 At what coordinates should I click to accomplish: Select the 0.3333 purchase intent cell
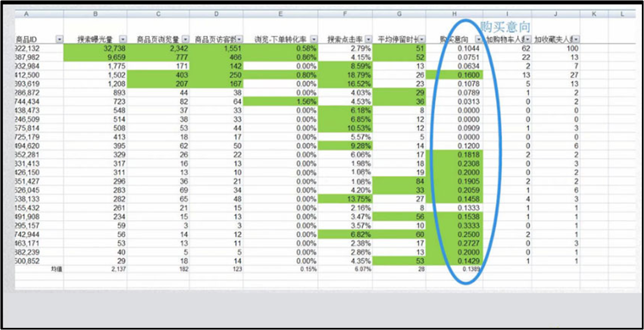click(455, 225)
